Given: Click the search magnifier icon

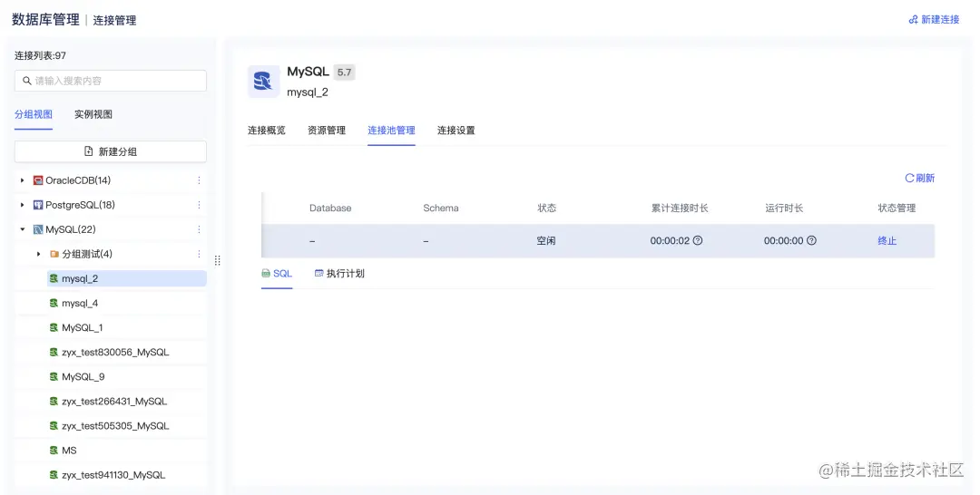Looking at the screenshot, I should 27,81.
